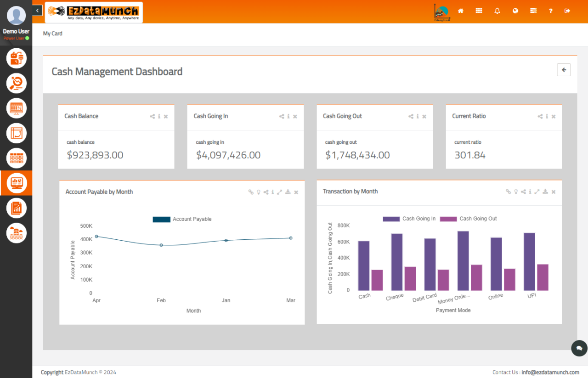Download the Transaction by Month chart
Viewport: 588px width, 378px height.
[x=545, y=192]
